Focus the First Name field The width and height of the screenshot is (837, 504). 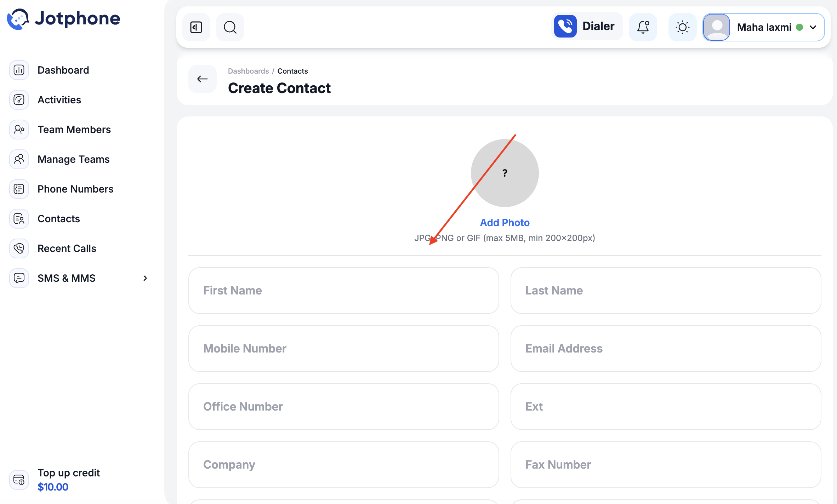click(344, 291)
